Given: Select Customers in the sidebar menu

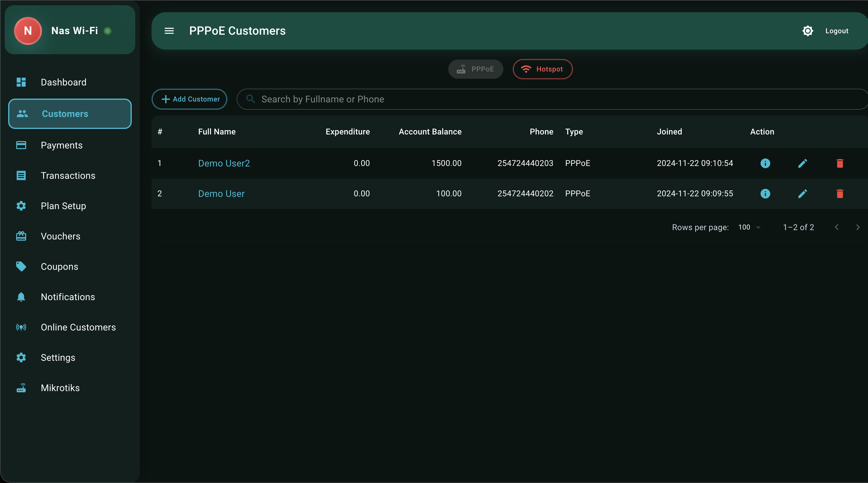Looking at the screenshot, I should pos(65,114).
